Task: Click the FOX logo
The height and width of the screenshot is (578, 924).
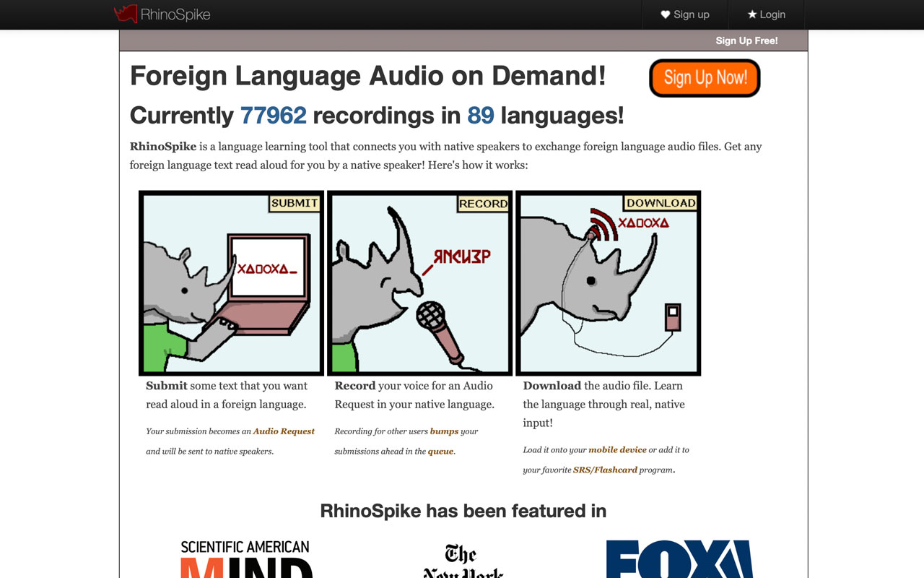Action: 679,558
